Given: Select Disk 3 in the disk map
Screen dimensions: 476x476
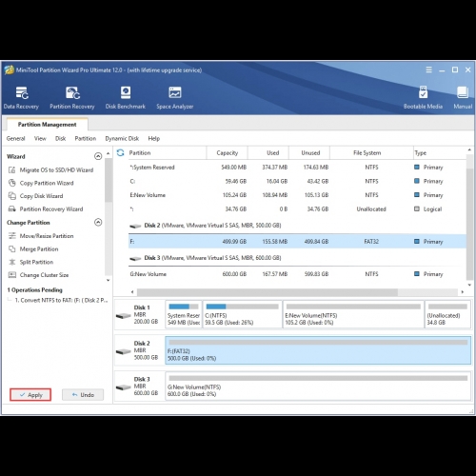Looking at the screenshot, I should coord(140,387).
